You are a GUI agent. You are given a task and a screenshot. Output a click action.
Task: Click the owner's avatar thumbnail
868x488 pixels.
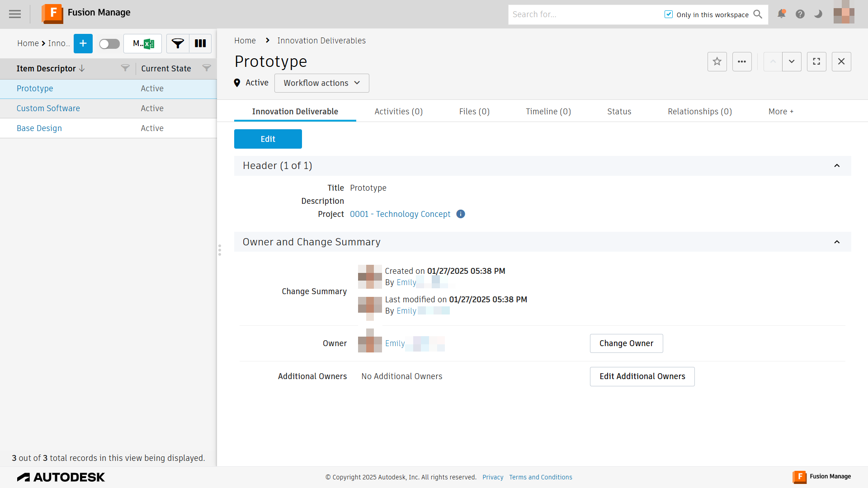[370, 341]
